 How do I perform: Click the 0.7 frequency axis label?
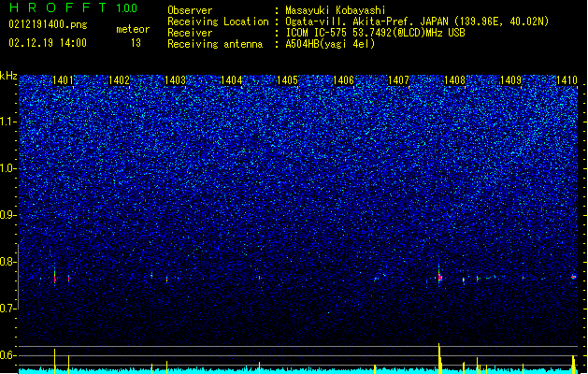click(8, 309)
